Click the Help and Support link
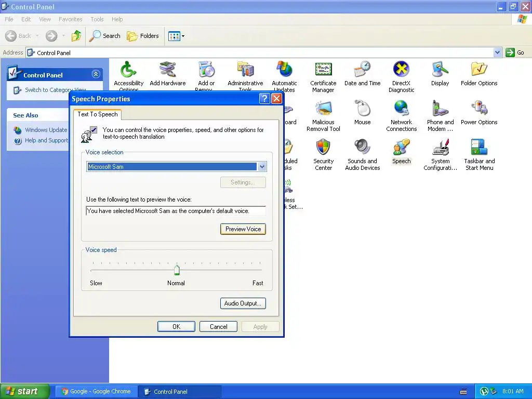The image size is (532, 399). [46, 140]
